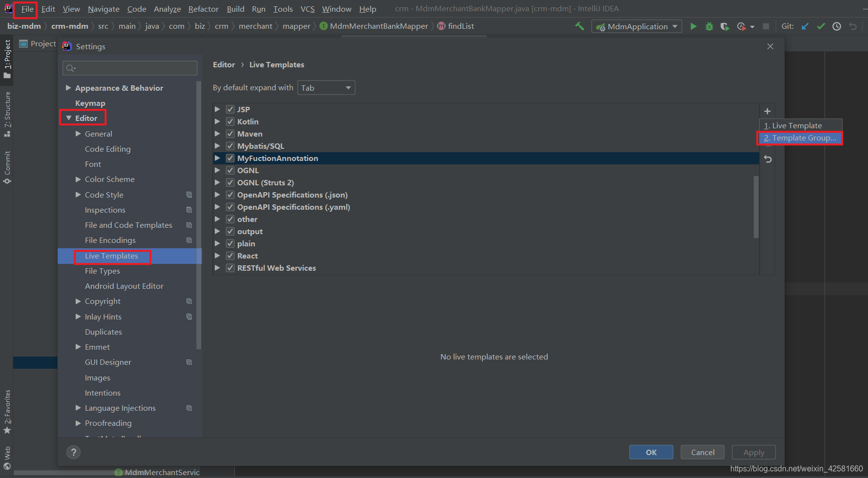Image resolution: width=868 pixels, height=478 pixels.
Task: Click the Copyright project-level copy icon
Action: [189, 301]
